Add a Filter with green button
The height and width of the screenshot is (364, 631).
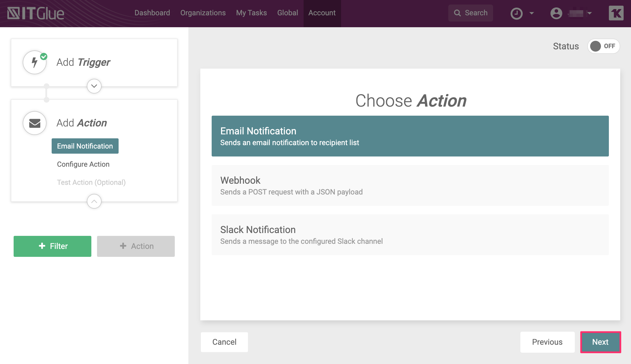[52, 246]
